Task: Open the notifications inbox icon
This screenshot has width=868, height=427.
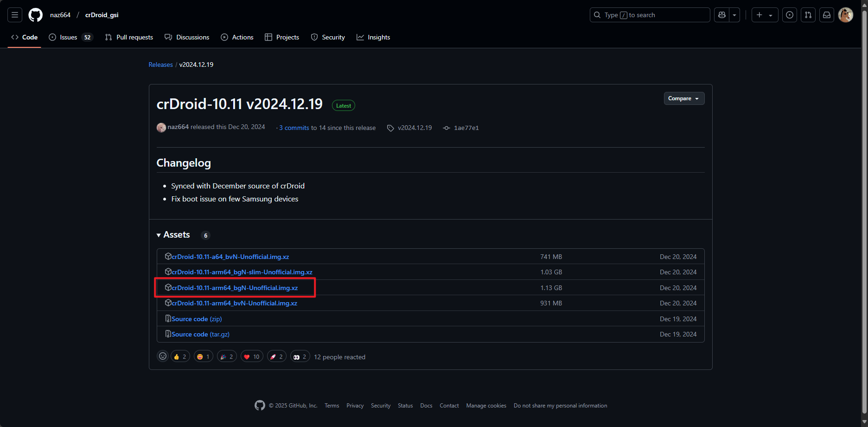Action: click(827, 15)
